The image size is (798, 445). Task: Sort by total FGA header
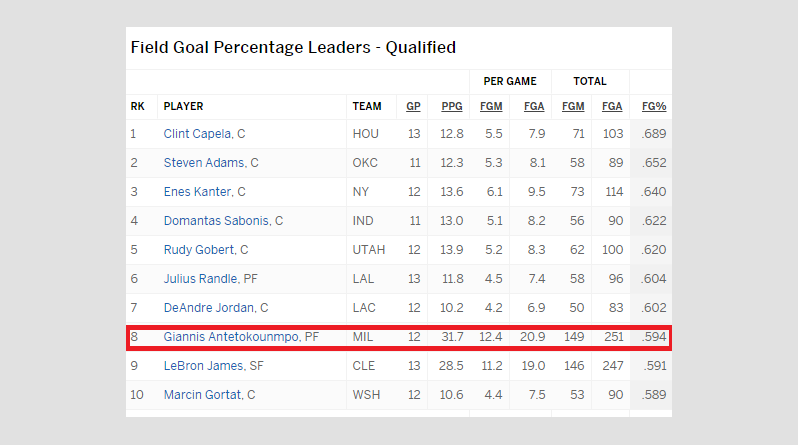[612, 106]
